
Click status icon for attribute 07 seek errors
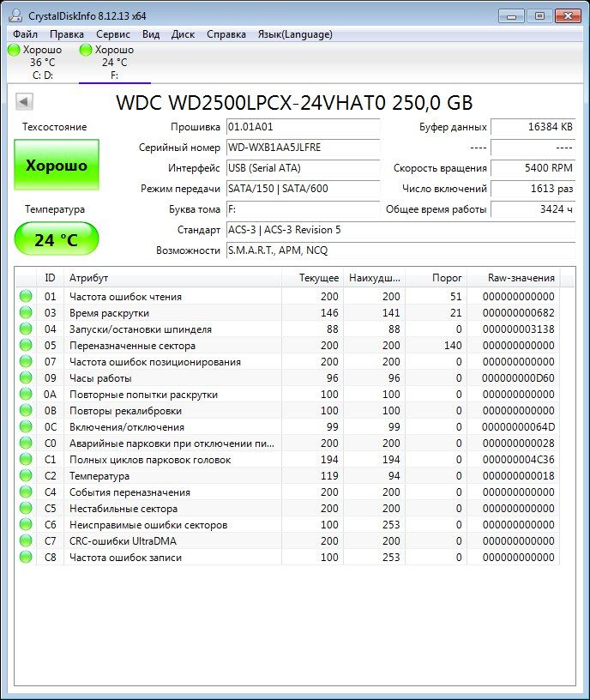click(26, 362)
